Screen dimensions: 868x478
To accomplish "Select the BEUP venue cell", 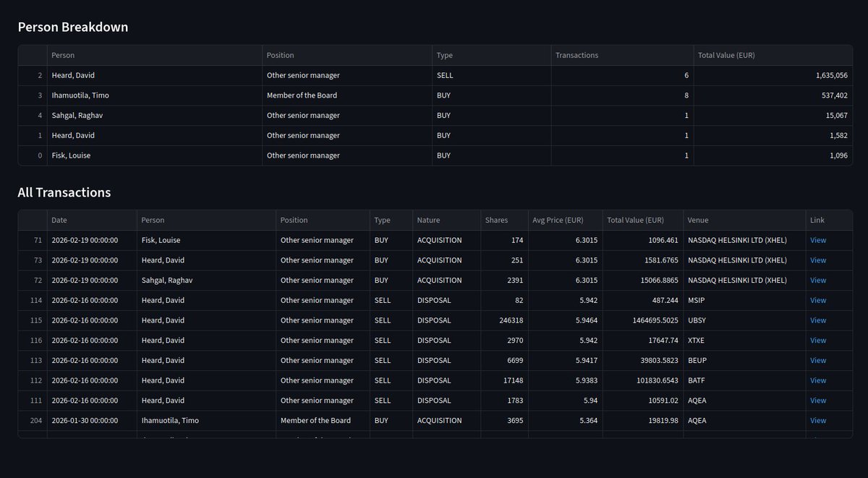I will [x=744, y=360].
